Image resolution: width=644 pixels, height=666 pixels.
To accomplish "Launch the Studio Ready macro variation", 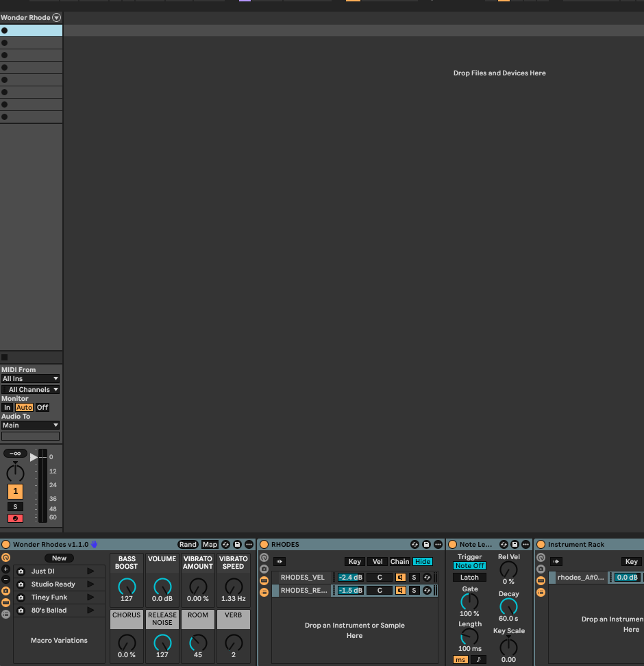I will [90, 584].
